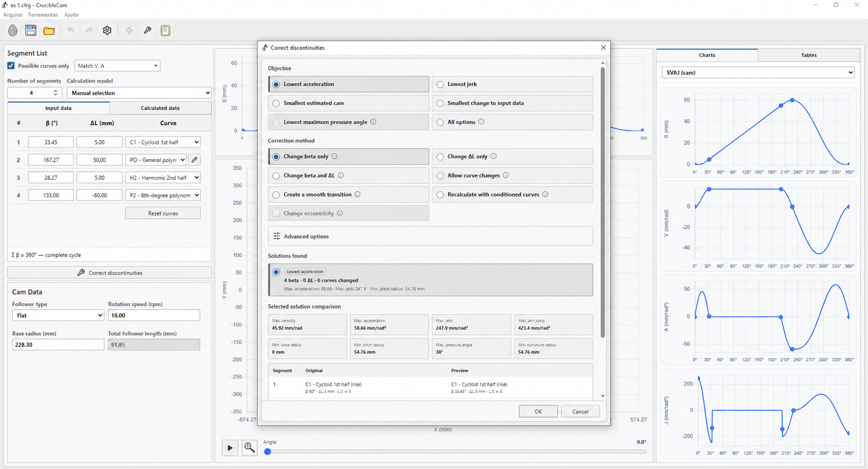Select Change ΔL only correction method
The image size is (868, 469).
[x=512, y=157]
